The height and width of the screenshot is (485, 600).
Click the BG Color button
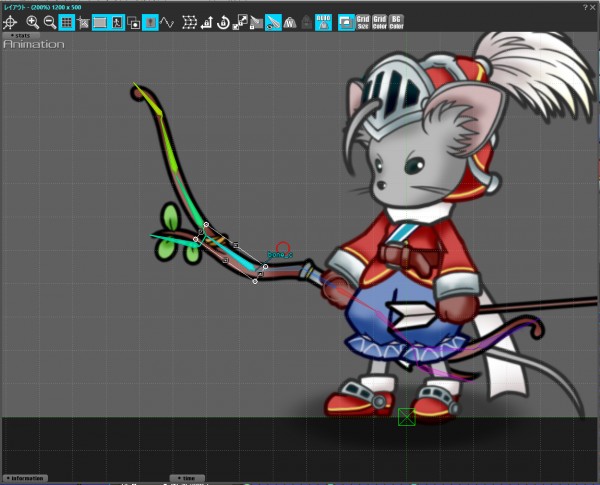tap(396, 23)
